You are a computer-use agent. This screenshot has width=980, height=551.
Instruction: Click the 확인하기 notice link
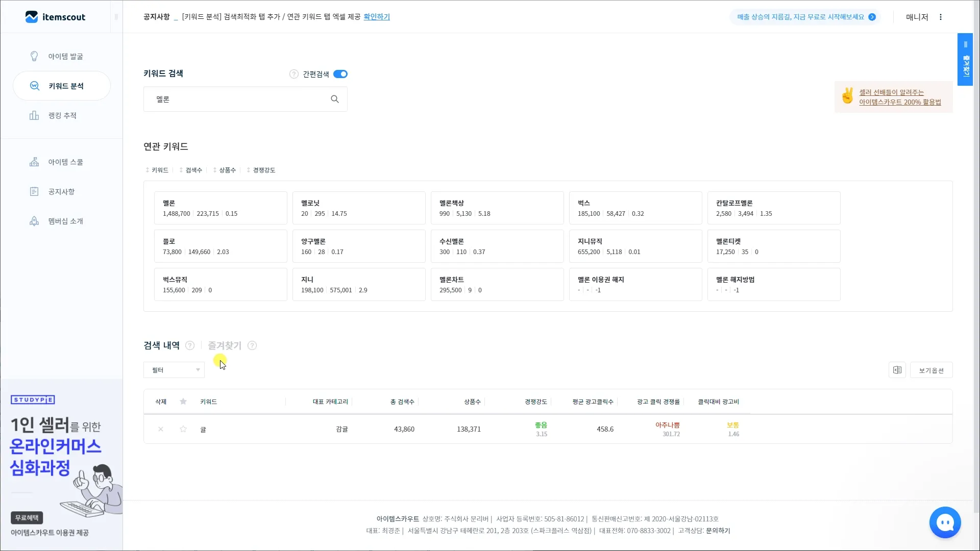[377, 17]
